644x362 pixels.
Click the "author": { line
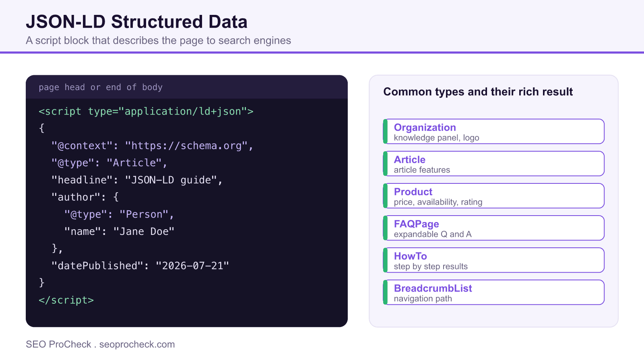pyautogui.click(x=85, y=197)
